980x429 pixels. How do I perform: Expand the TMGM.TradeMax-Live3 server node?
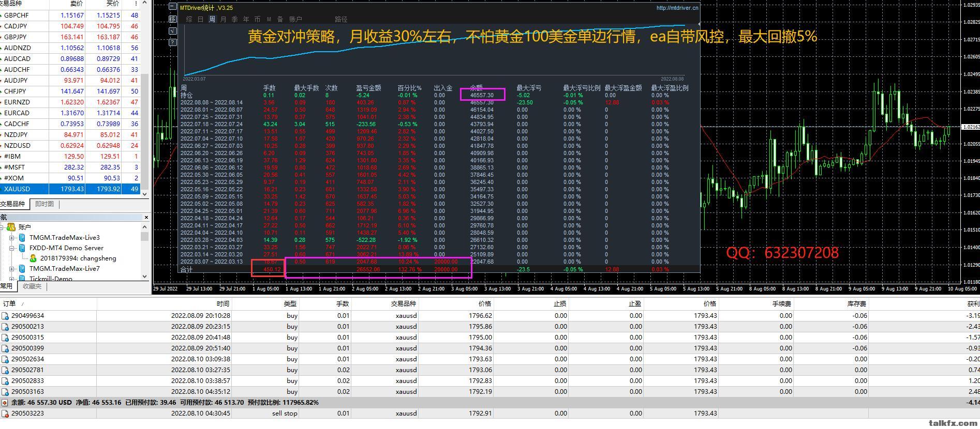12,238
